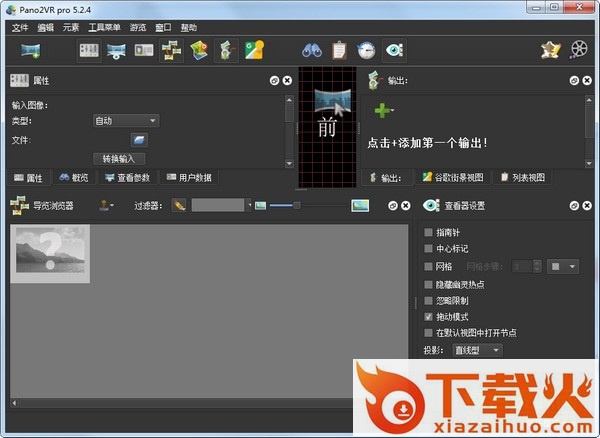Switch to the 查看参数 tab
The width and height of the screenshot is (600, 438).
tap(128, 177)
